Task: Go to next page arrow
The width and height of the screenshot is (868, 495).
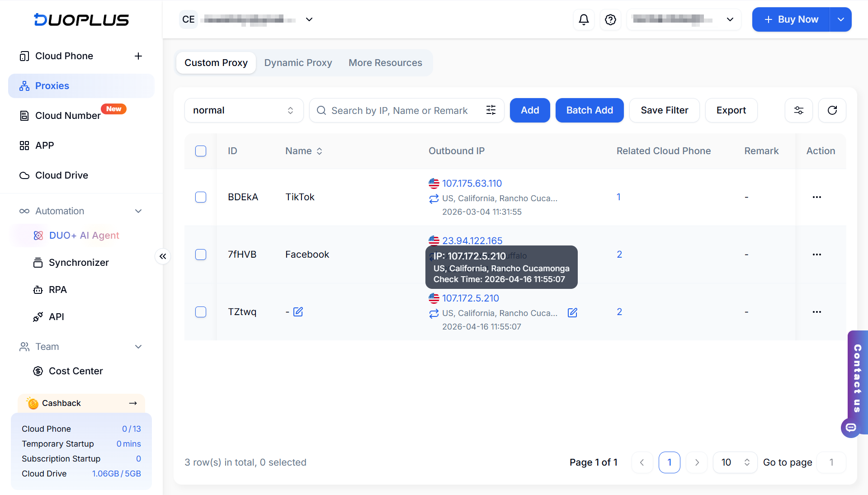Action: pyautogui.click(x=697, y=462)
